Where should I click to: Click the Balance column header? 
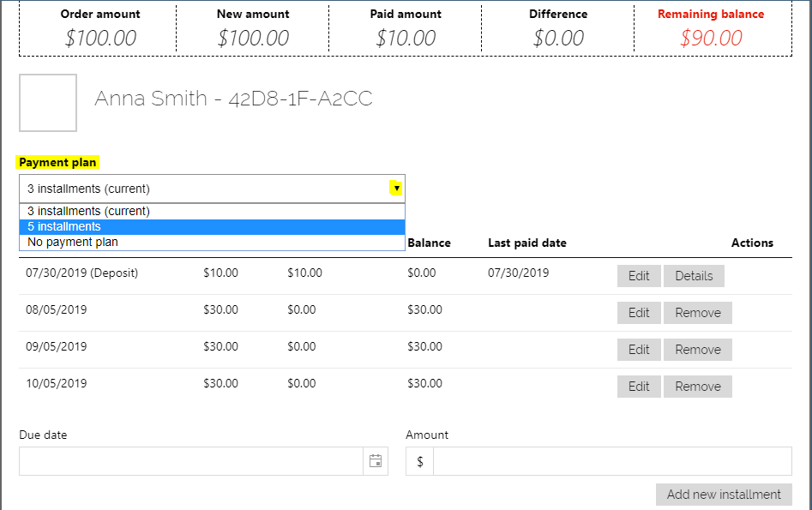429,243
